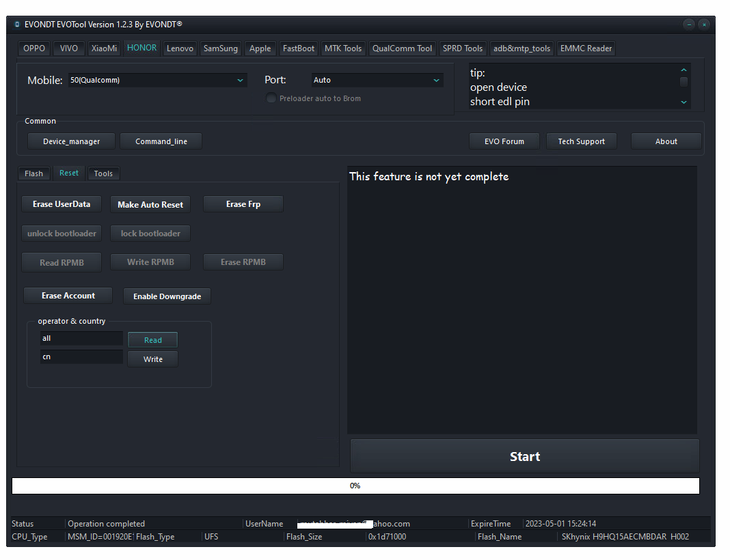Click the Write RPMB button
The height and width of the screenshot is (560, 730).
[150, 262]
